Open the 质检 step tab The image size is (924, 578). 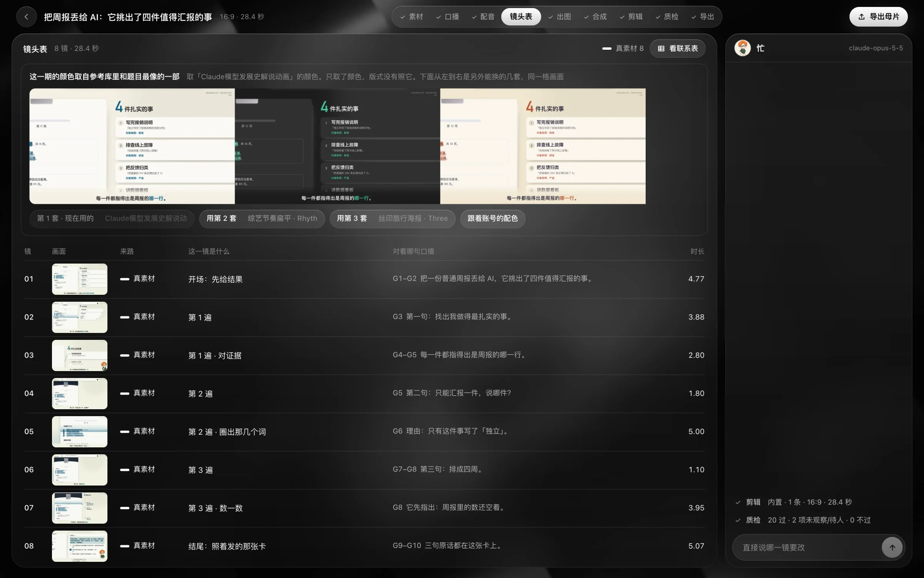667,17
